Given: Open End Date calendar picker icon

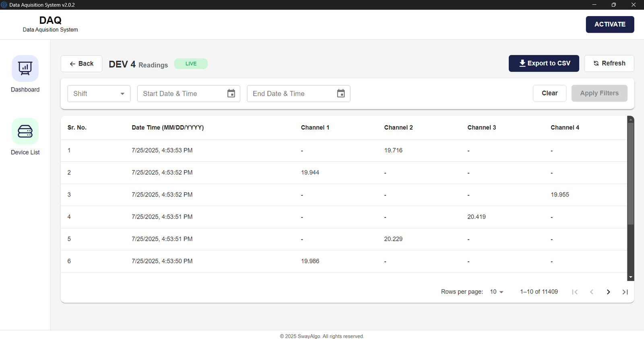Looking at the screenshot, I should pos(341,93).
